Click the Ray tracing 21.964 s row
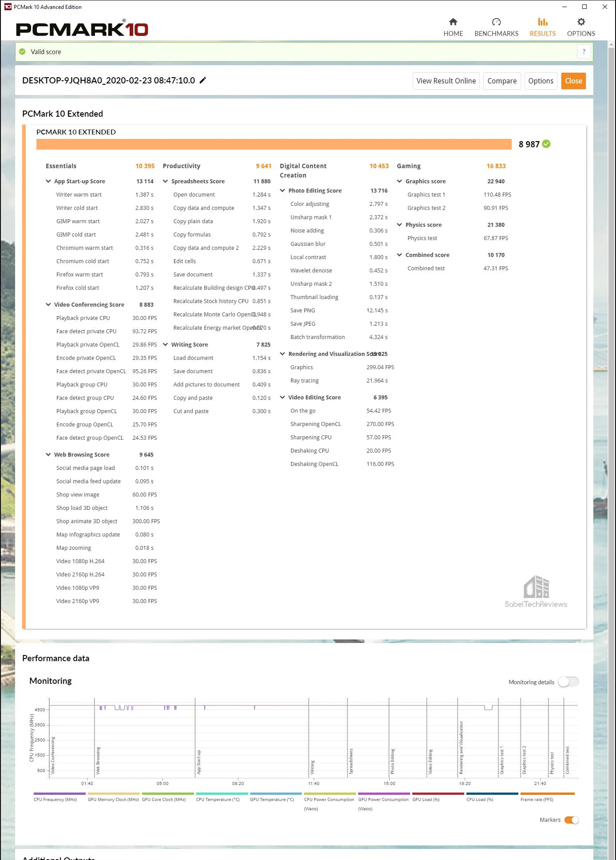The width and height of the screenshot is (616, 860). (x=339, y=380)
